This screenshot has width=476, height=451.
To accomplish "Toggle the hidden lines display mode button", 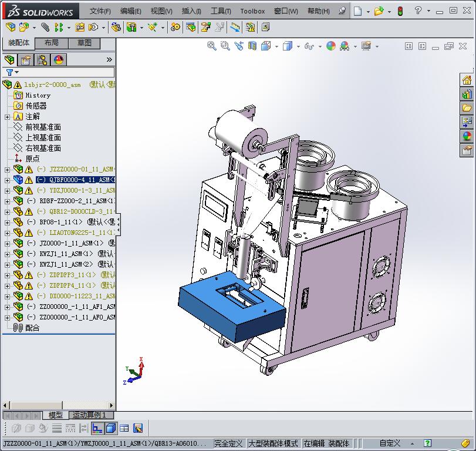I will [70, 428].
